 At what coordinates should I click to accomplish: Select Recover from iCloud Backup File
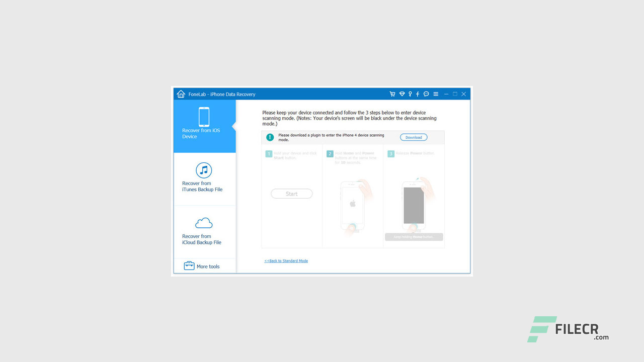point(205,232)
